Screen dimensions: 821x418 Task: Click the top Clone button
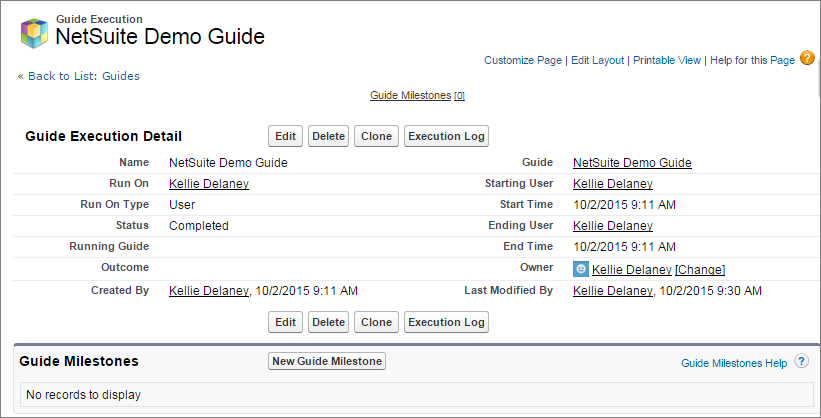click(x=376, y=136)
